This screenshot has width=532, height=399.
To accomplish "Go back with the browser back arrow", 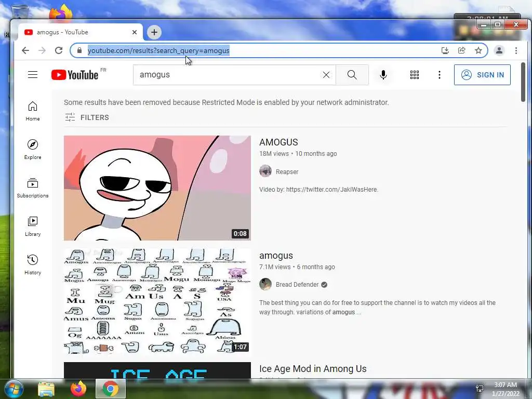I will pos(25,50).
